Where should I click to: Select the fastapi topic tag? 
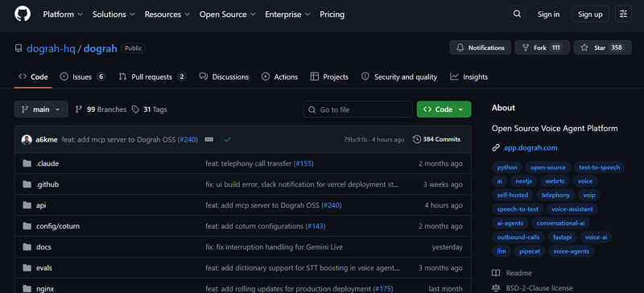click(562, 237)
